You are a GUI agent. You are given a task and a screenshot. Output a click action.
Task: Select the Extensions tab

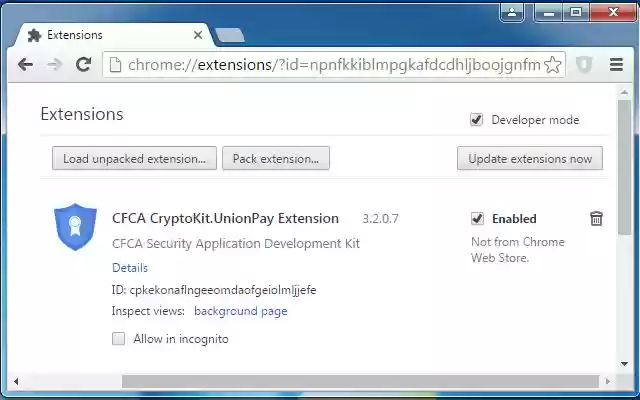112,35
